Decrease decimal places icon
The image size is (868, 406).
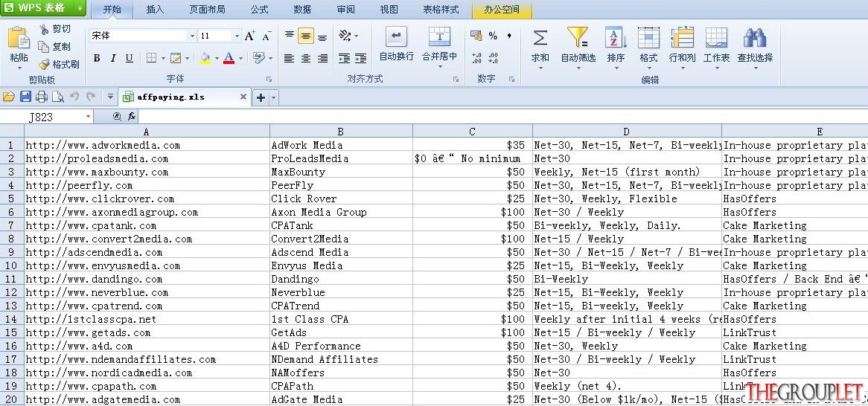click(x=494, y=57)
